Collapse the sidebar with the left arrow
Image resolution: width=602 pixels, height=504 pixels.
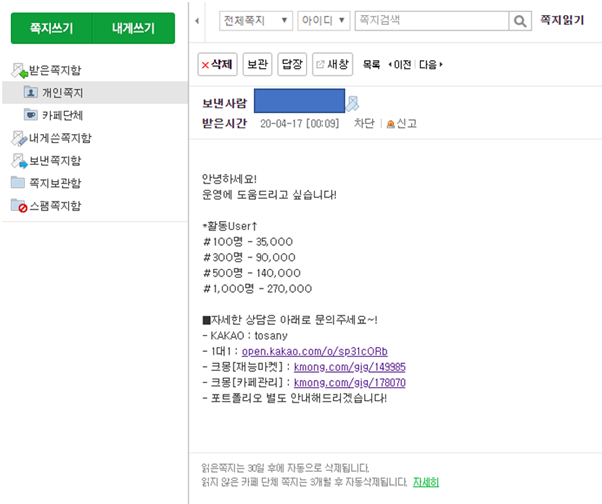click(x=197, y=21)
